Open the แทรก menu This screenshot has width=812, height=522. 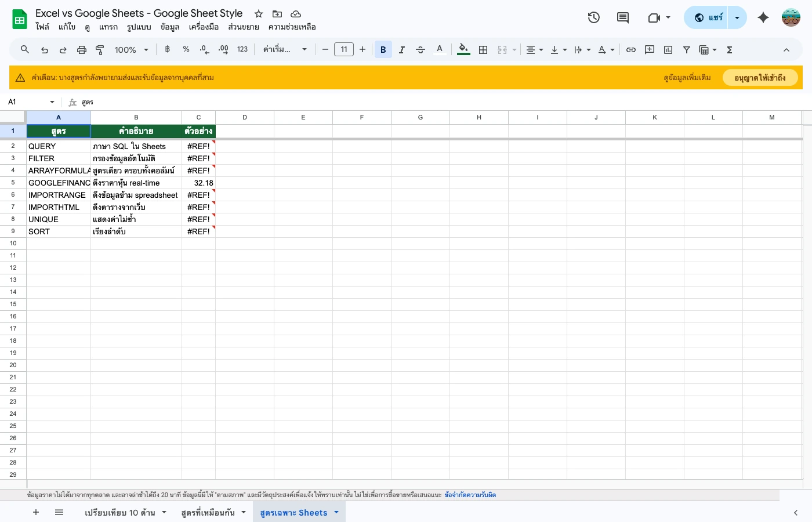point(108,27)
